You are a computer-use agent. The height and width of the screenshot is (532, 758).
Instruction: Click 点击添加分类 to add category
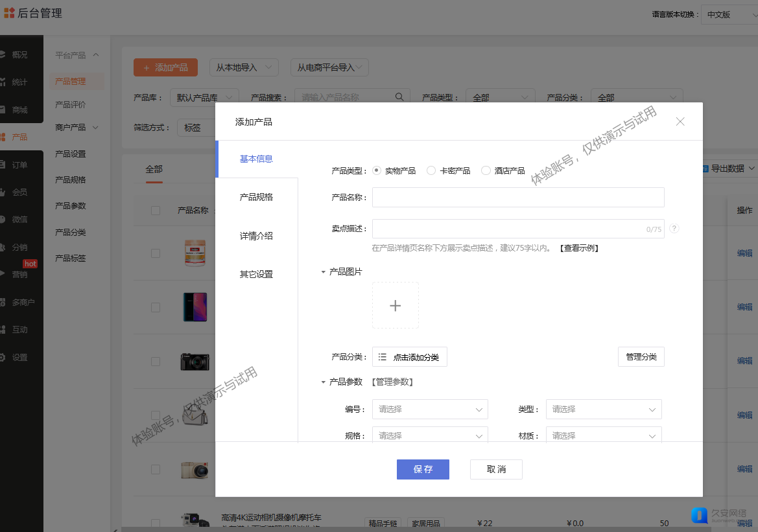(x=409, y=357)
